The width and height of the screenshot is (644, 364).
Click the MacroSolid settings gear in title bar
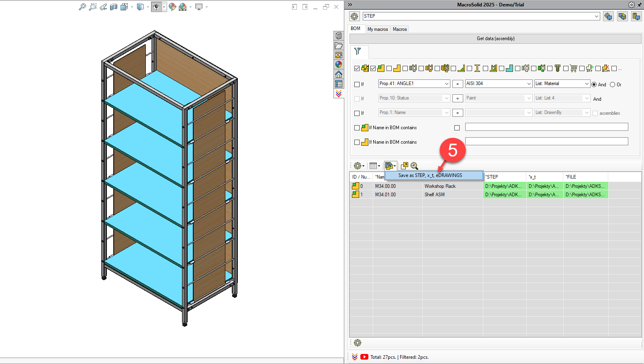click(632, 5)
